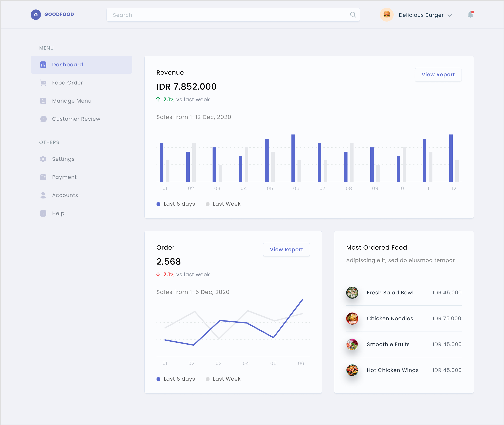The image size is (504, 425).
Task: Open the Manage Menu section
Action: coord(72,101)
